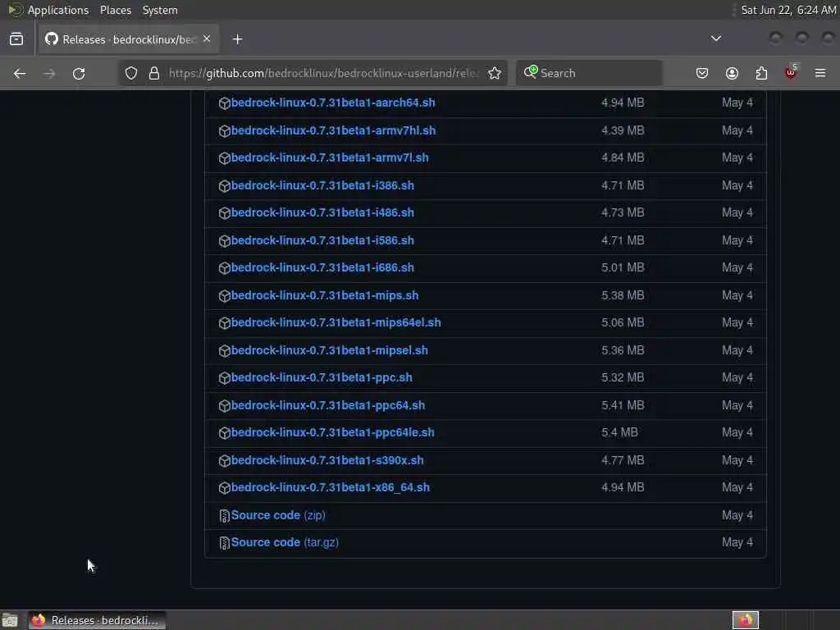Download bedrock-linux-0.7.31beta1-aarch64.sh
Screen dimensions: 840x630
tap(333, 103)
